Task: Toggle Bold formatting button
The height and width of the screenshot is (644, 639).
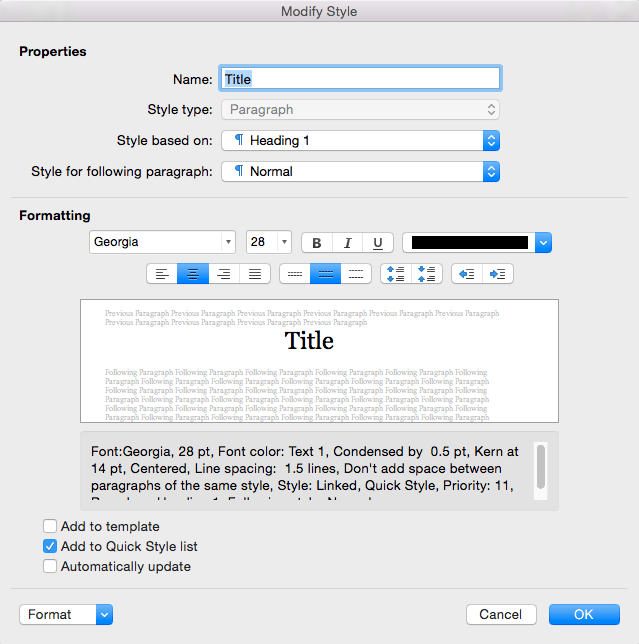Action: 317,243
